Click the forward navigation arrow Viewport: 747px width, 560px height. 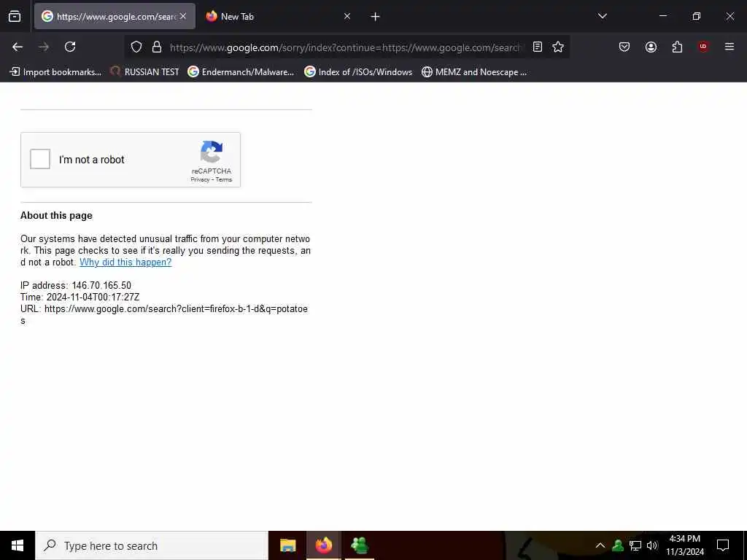point(44,47)
